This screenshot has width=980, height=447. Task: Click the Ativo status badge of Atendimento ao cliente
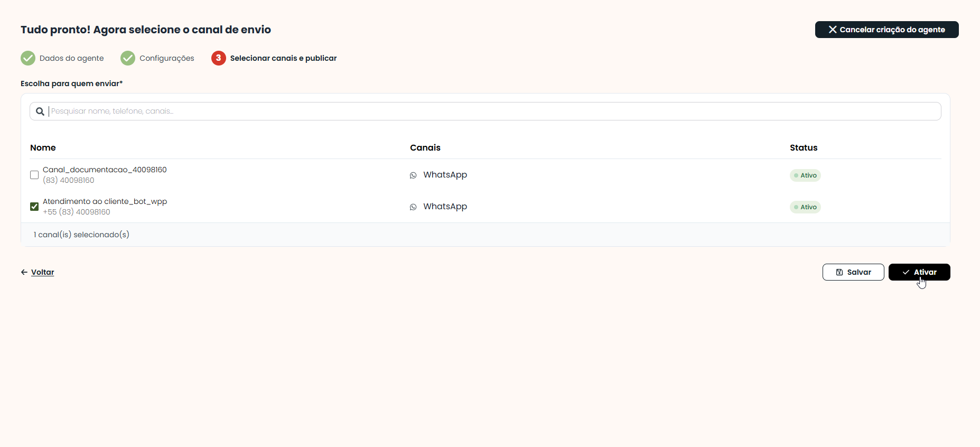pyautogui.click(x=805, y=207)
